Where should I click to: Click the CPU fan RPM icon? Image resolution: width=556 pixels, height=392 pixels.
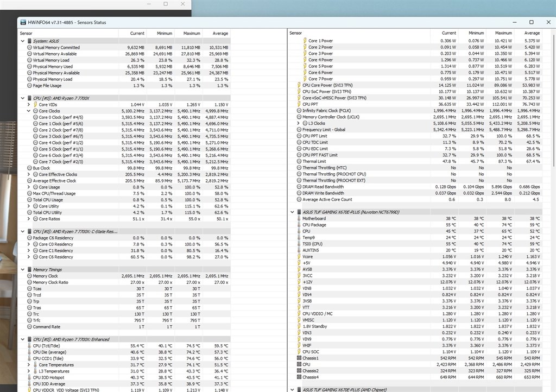coord(299,365)
